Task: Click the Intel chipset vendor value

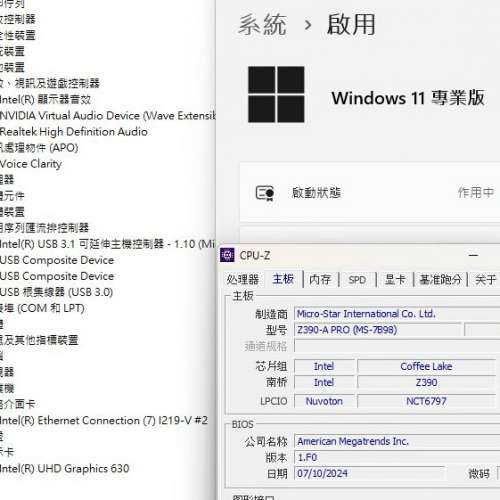Action: pyautogui.click(x=324, y=366)
